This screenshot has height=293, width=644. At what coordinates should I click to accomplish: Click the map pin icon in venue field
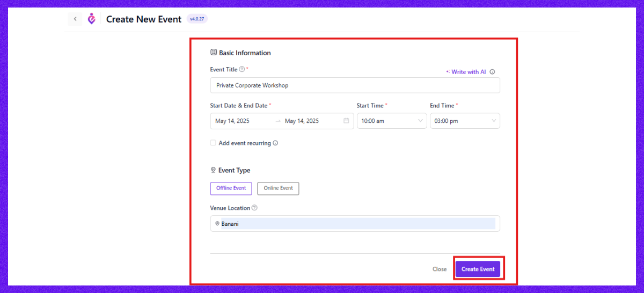(217, 224)
